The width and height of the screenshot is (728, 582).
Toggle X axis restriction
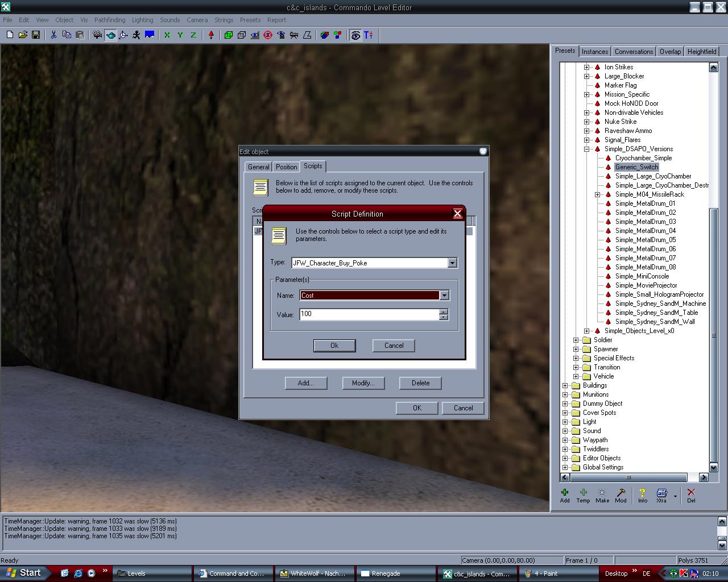click(x=167, y=35)
